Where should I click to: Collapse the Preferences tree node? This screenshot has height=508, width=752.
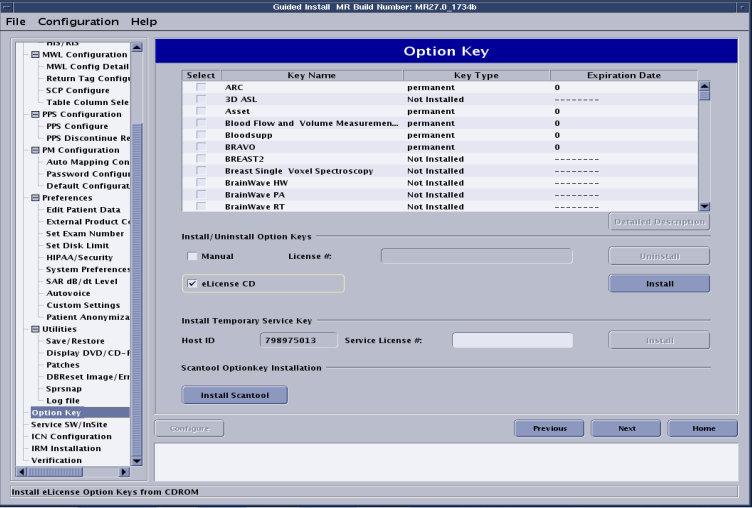[x=36, y=198]
